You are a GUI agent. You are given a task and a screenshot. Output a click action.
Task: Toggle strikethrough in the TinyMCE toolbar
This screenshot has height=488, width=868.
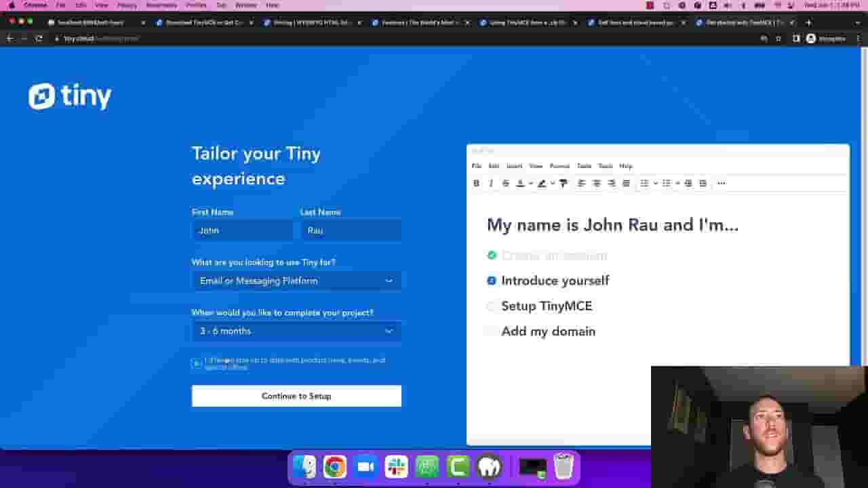[505, 183]
